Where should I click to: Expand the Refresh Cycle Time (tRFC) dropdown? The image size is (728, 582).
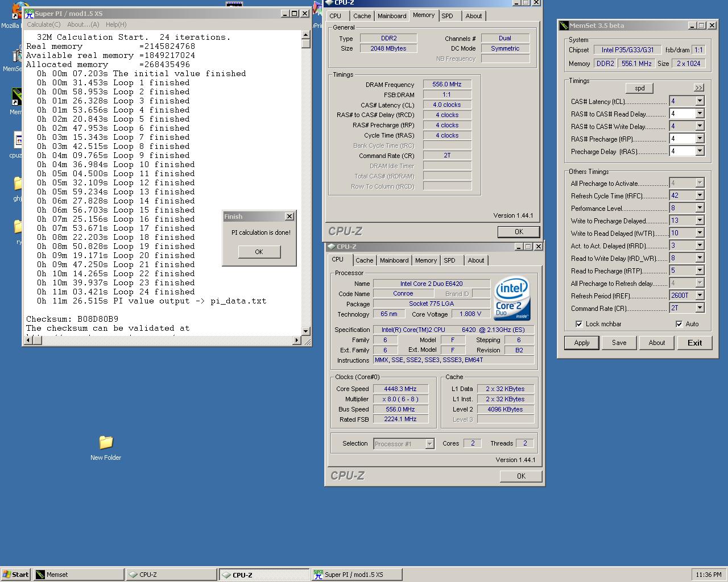(700, 196)
